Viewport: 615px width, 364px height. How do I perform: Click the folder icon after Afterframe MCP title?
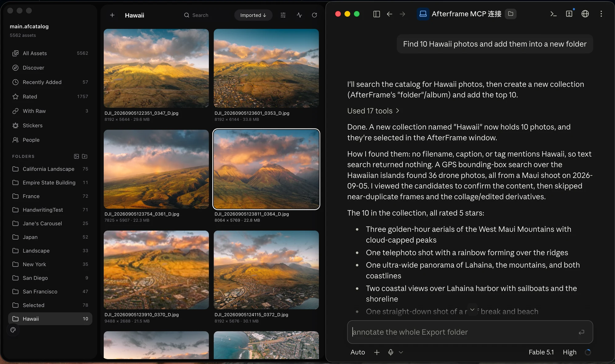(511, 14)
